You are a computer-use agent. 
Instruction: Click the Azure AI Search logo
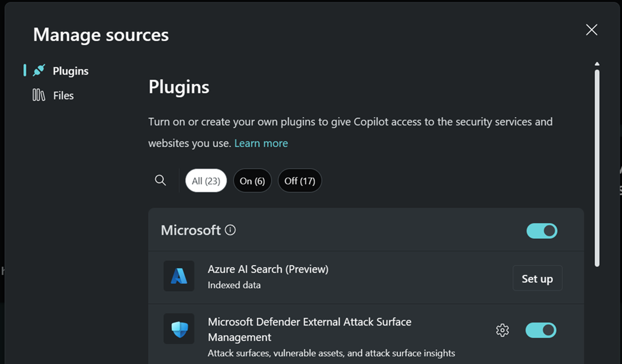click(179, 276)
